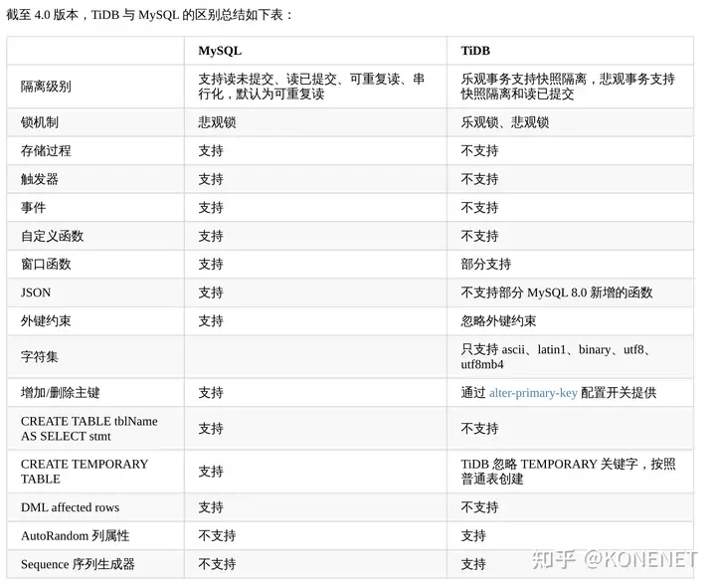Image resolution: width=716 pixels, height=588 pixels.
Task: Click the 锁机制 row label
Action: click(39, 122)
